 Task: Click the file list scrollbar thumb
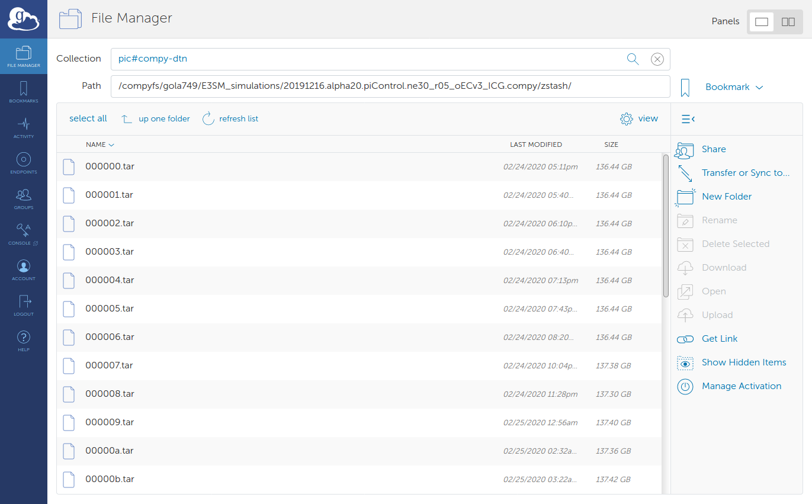666,226
